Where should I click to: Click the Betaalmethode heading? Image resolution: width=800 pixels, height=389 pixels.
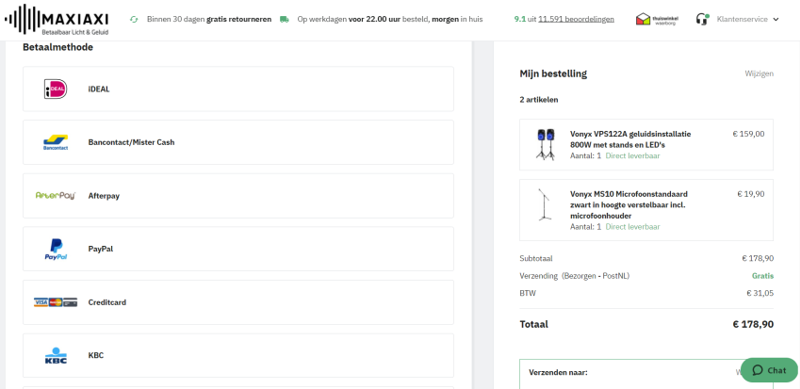pyautogui.click(x=58, y=47)
